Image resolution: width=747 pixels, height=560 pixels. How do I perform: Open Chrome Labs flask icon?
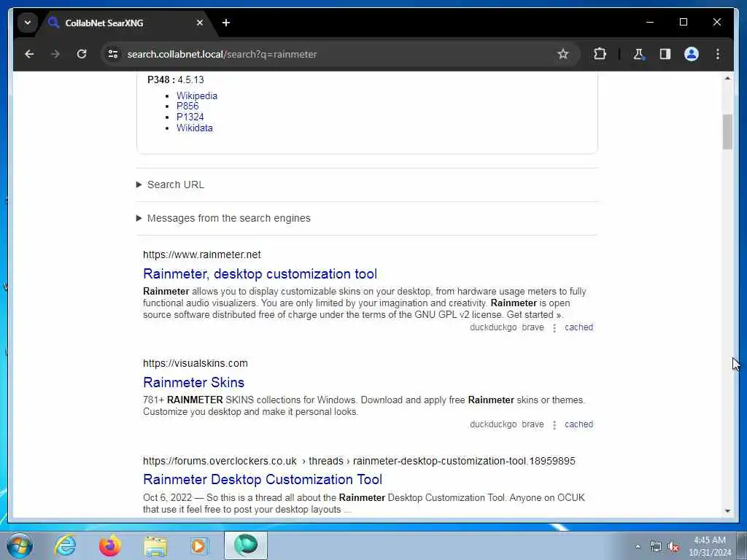[638, 54]
